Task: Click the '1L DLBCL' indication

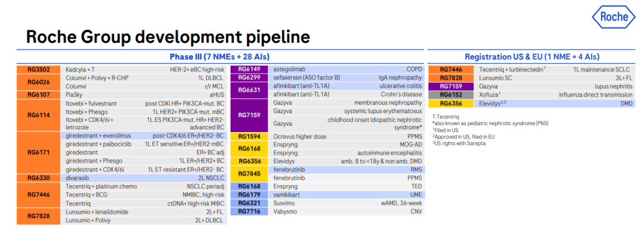Action: pyautogui.click(x=210, y=78)
